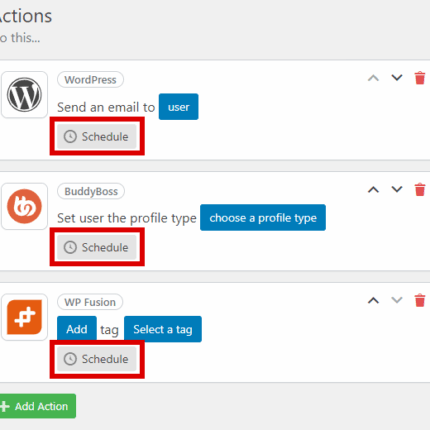
Task: Schedule the BuddyBoss profile type action
Action: point(97,247)
